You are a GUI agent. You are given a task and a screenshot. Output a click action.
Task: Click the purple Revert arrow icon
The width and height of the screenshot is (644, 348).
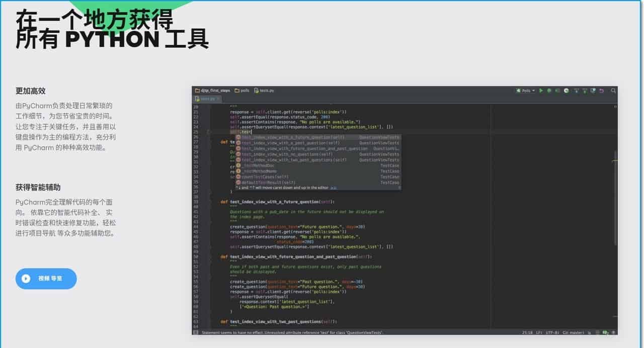coord(602,91)
